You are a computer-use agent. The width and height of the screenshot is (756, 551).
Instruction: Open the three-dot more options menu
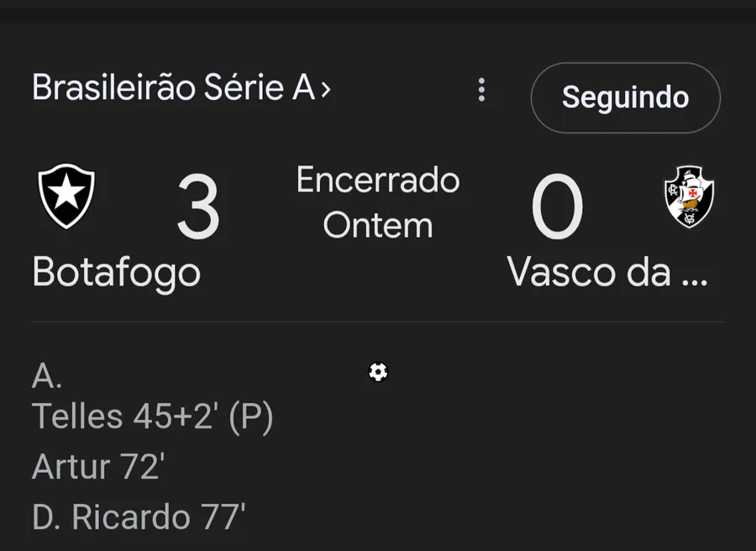click(x=481, y=90)
